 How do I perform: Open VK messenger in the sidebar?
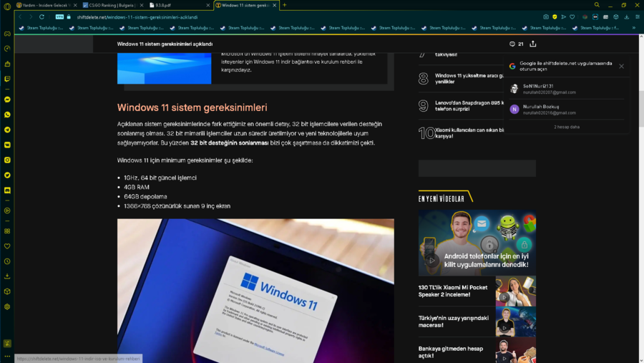pos(7,145)
